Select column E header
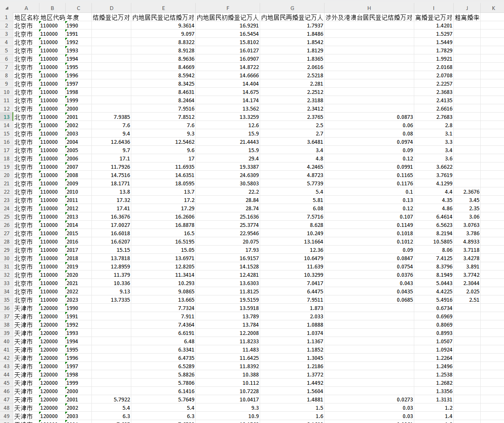Image resolution: width=504 pixels, height=423 pixels. pyautogui.click(x=163, y=8)
